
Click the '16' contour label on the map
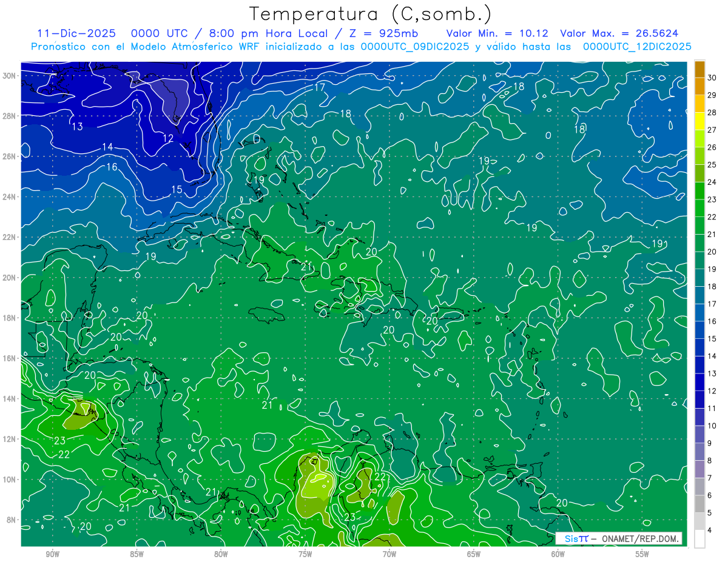coord(112,167)
